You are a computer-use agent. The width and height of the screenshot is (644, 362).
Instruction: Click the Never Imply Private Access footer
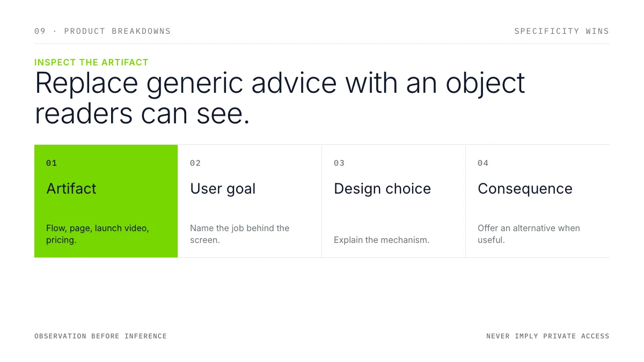click(x=548, y=336)
